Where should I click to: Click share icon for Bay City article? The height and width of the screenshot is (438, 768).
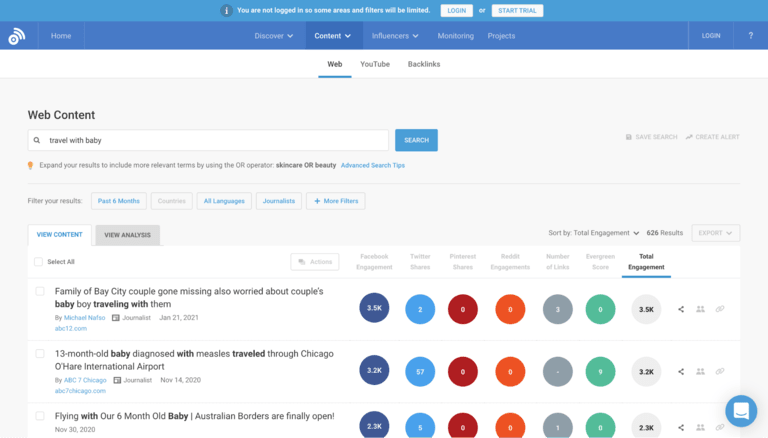click(681, 309)
